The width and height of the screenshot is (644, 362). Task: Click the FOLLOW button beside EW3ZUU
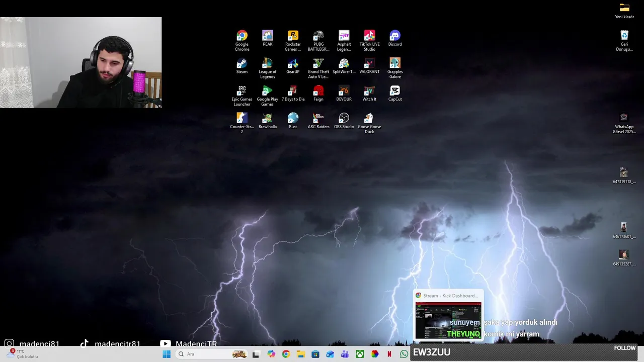coord(625,348)
